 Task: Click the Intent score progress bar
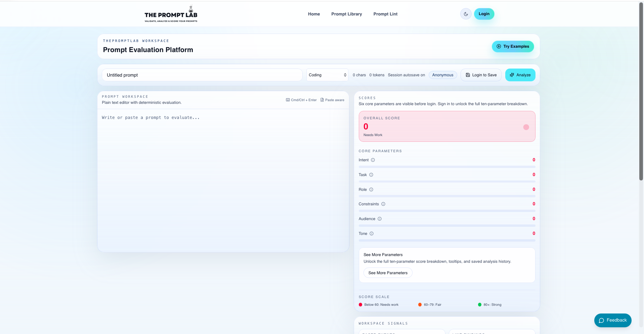[447, 167]
